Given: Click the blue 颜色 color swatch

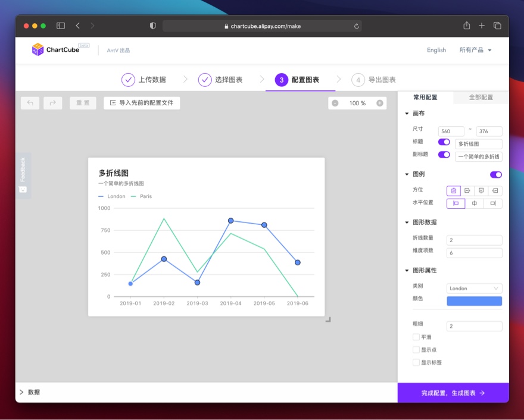Looking at the screenshot, I should pyautogui.click(x=474, y=300).
